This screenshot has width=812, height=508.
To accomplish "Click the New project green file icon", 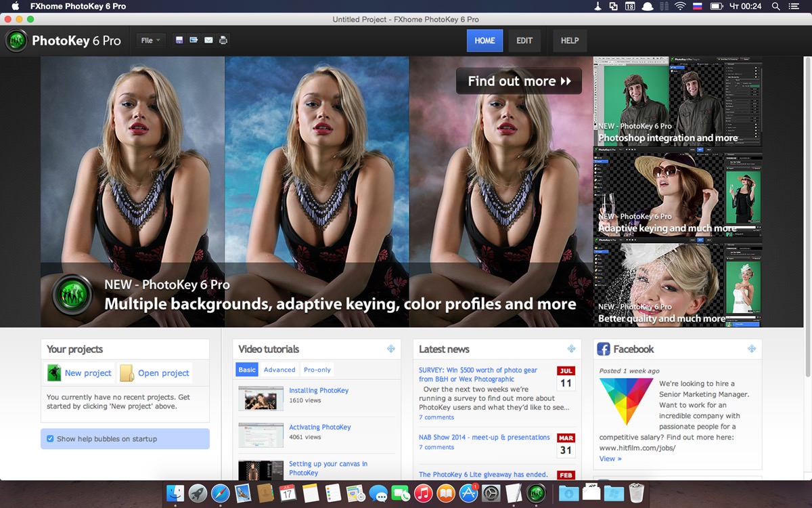I will coord(54,373).
